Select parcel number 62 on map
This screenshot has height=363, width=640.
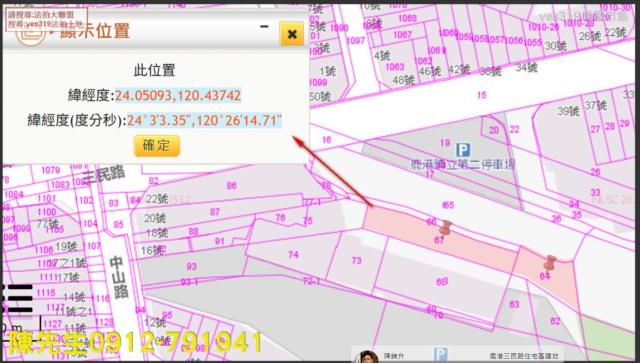555,321
